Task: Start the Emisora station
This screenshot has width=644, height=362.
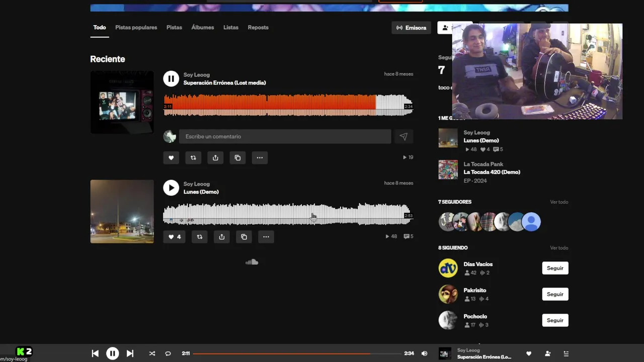Action: 411,28
